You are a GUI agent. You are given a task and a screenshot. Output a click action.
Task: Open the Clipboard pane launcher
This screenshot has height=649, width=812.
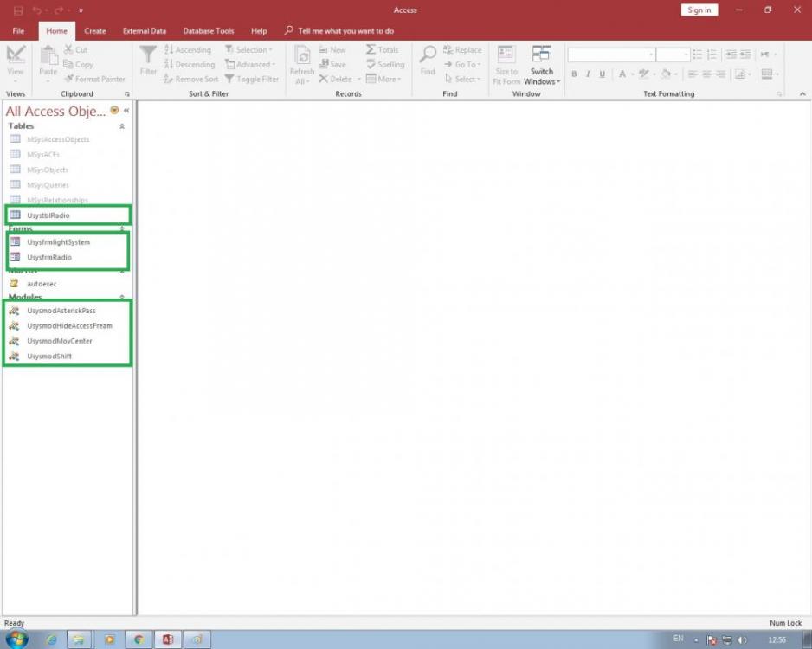click(127, 94)
